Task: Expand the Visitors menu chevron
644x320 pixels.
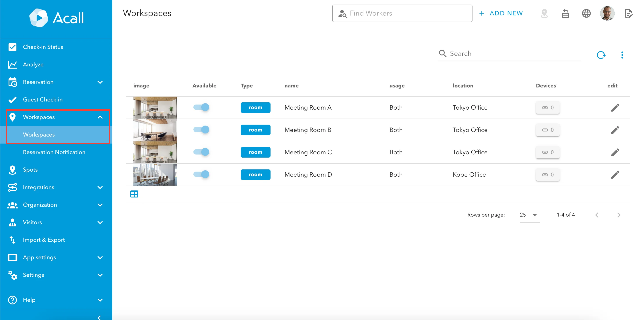Action: (x=100, y=222)
